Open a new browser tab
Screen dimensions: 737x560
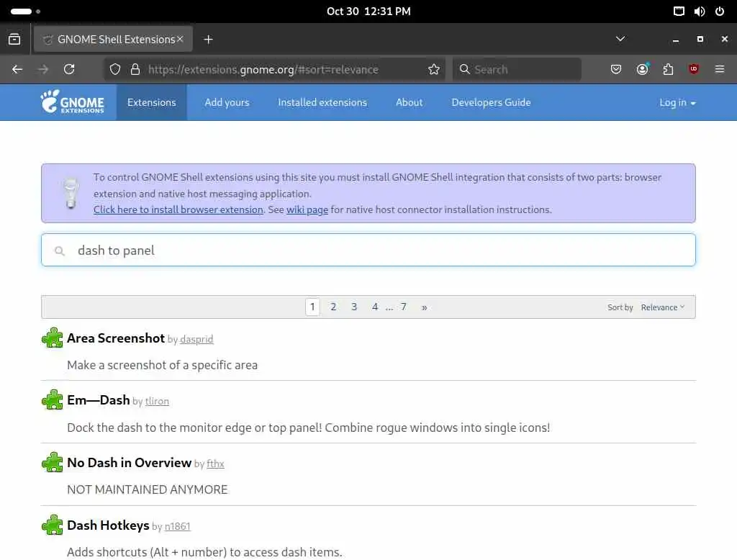point(208,40)
